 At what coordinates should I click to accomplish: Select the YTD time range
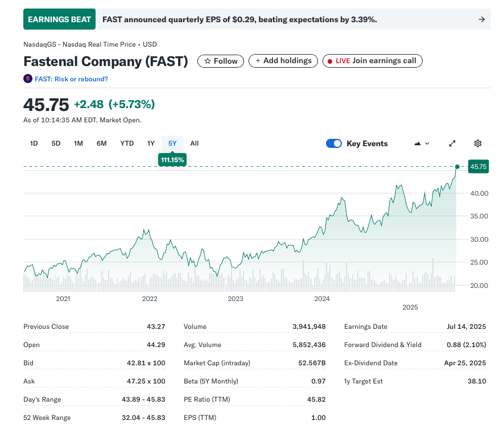[x=127, y=143]
